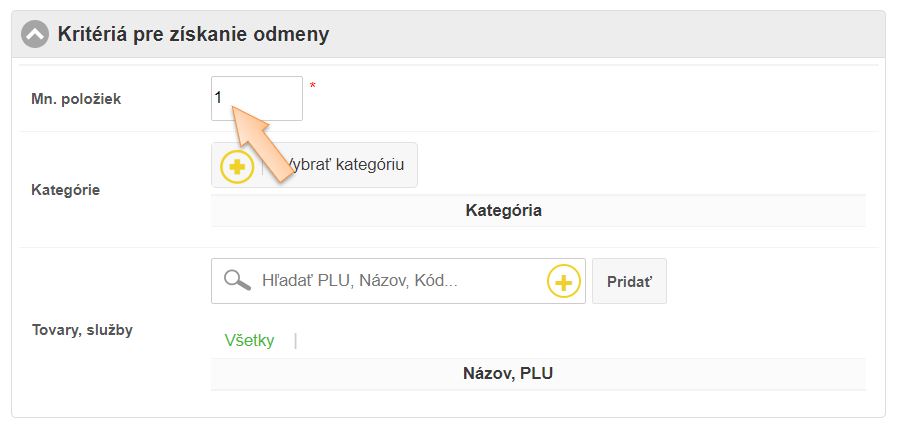Click the empty area right of the Mn. položiek asterisk
The height and width of the screenshot is (433, 902).
[590, 98]
